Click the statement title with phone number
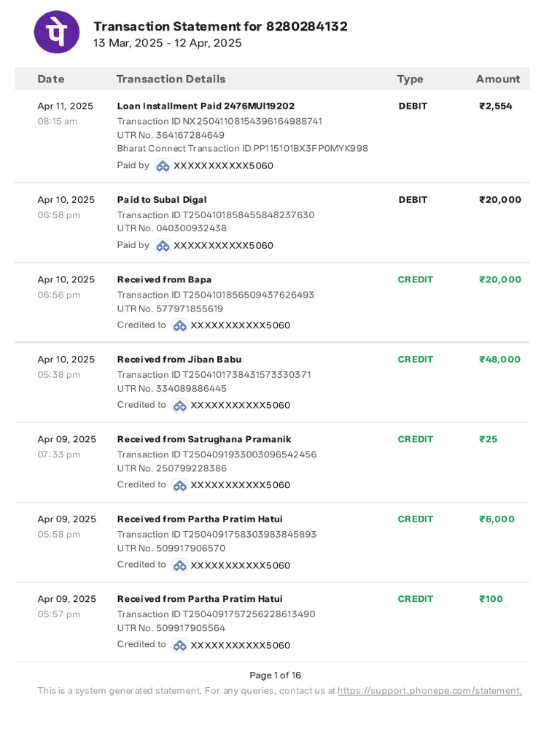This screenshot has height=747, width=560. point(220,27)
